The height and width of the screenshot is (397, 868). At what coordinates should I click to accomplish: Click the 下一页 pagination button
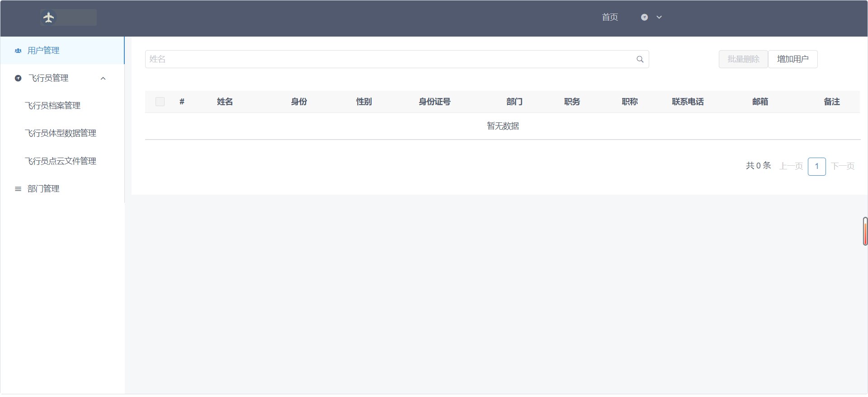[x=843, y=166]
